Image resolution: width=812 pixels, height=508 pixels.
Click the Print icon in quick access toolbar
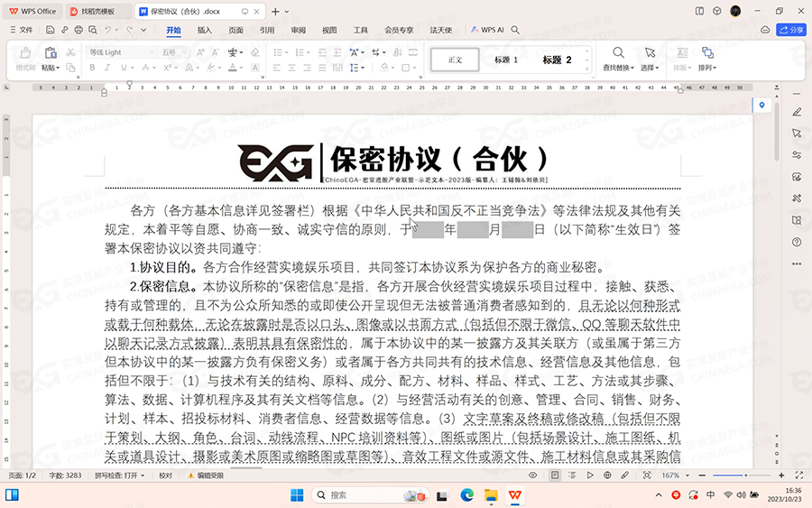pyautogui.click(x=79, y=30)
